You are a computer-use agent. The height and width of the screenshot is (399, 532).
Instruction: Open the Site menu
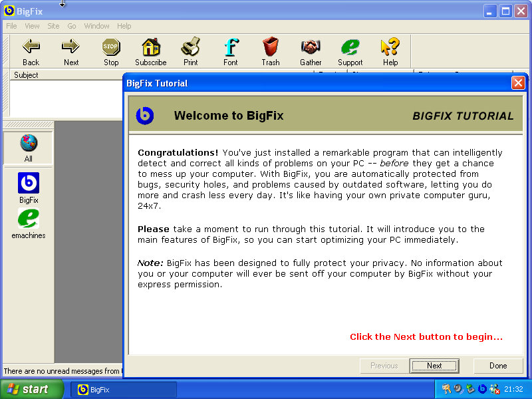53,26
